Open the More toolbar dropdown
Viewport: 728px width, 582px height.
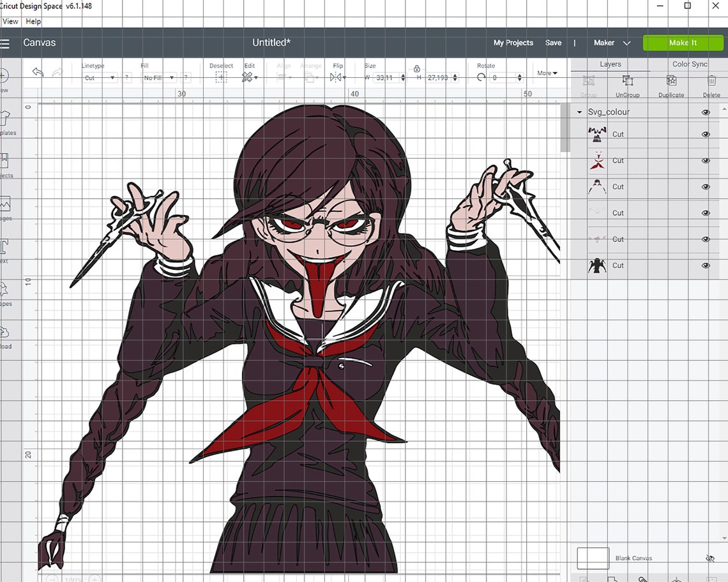pyautogui.click(x=547, y=73)
